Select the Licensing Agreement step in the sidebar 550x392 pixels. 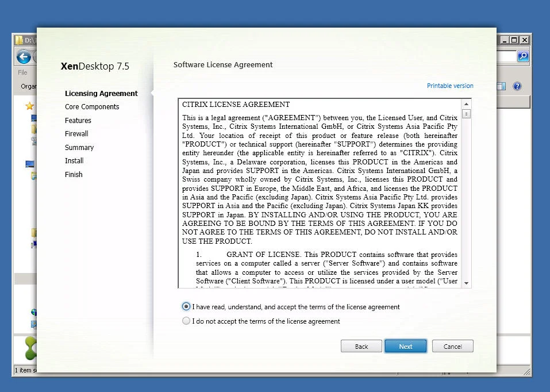[x=101, y=93]
